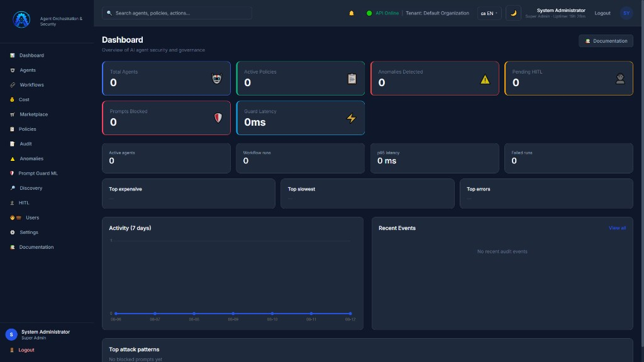Click the Documentation sidebar book icon
The width and height of the screenshot is (644, 362).
(x=13, y=247)
